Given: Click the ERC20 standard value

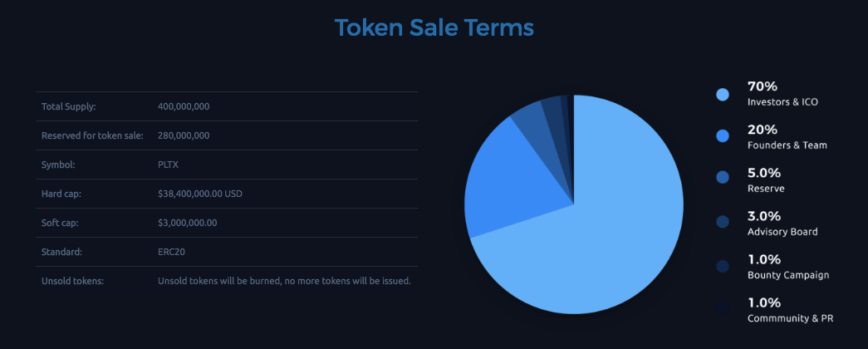Looking at the screenshot, I should tap(172, 252).
